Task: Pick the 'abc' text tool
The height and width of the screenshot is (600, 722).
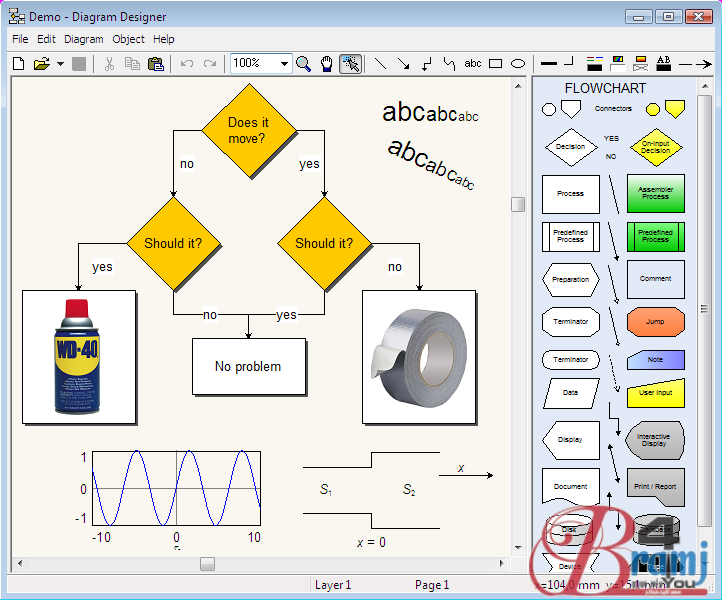Action: point(473,64)
